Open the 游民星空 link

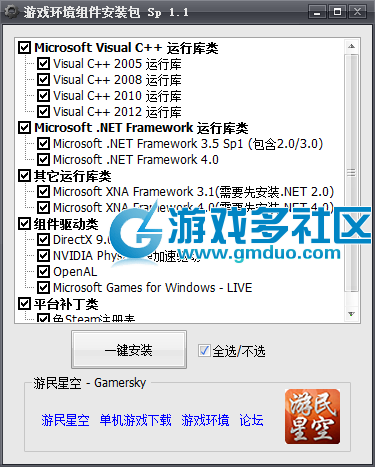(x=65, y=420)
